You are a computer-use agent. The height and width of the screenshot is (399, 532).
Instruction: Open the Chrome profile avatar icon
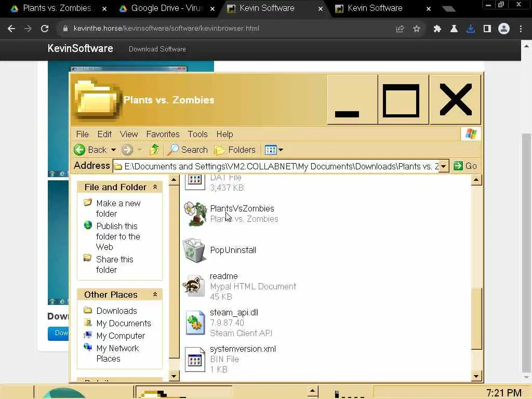pos(504,29)
